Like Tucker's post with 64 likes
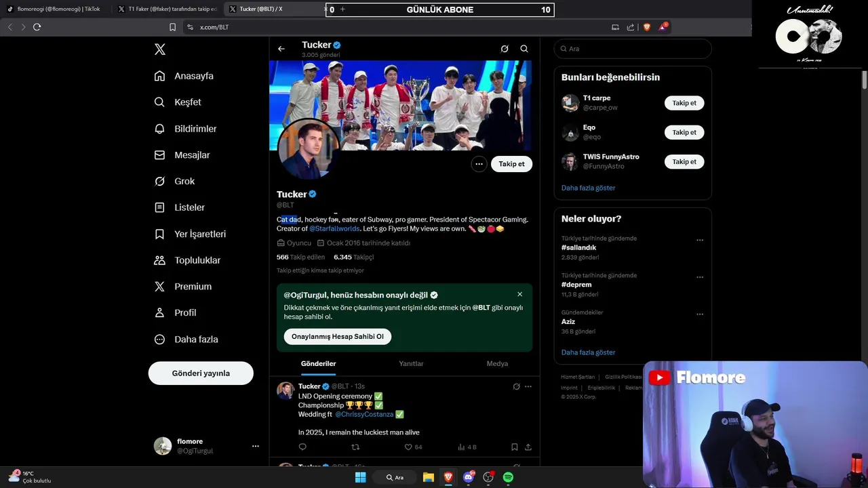This screenshot has height=488, width=868. click(413, 447)
